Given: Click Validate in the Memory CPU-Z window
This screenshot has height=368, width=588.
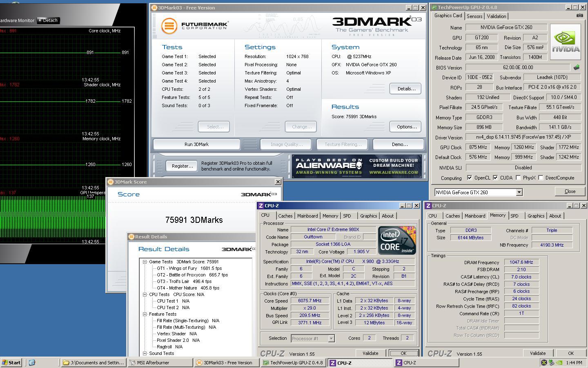Looking at the screenshot, I should point(537,353).
